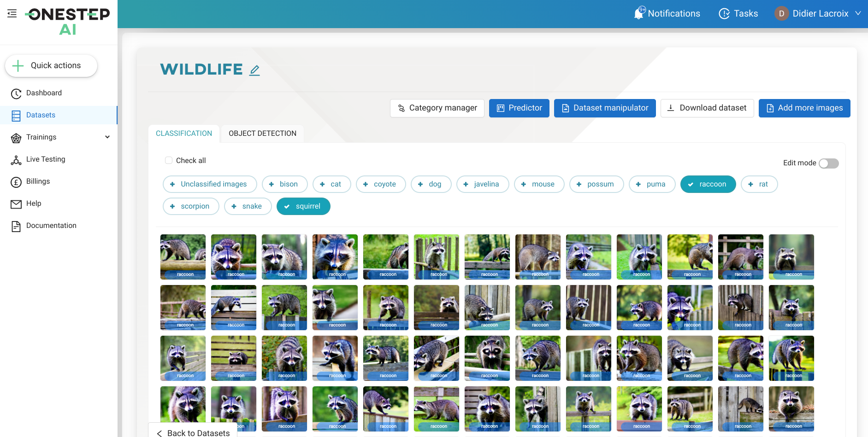The image size is (868, 437).
Task: Enable the Edit mode switch
Action: click(x=828, y=163)
